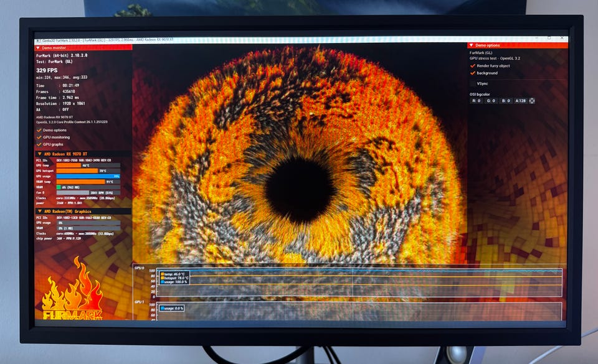Image resolution: width=598 pixels, height=364 pixels.
Task: Click the window title bar text
Action: [108, 40]
